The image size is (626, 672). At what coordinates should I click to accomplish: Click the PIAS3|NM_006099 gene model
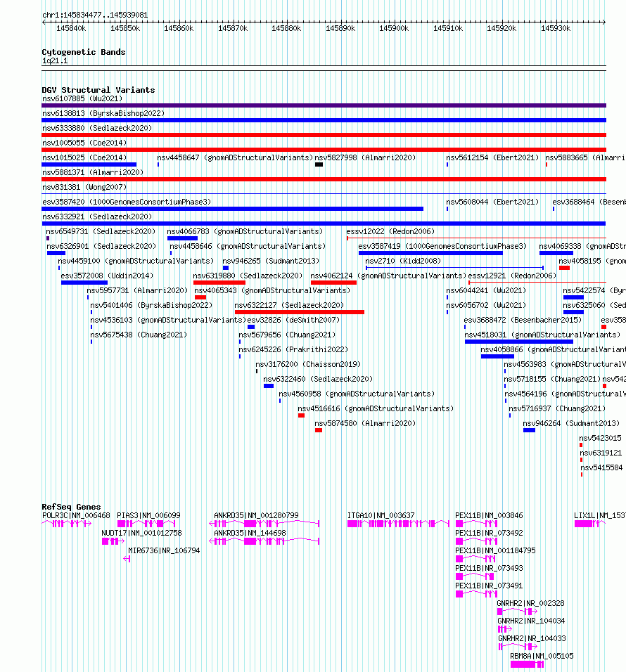(x=146, y=524)
